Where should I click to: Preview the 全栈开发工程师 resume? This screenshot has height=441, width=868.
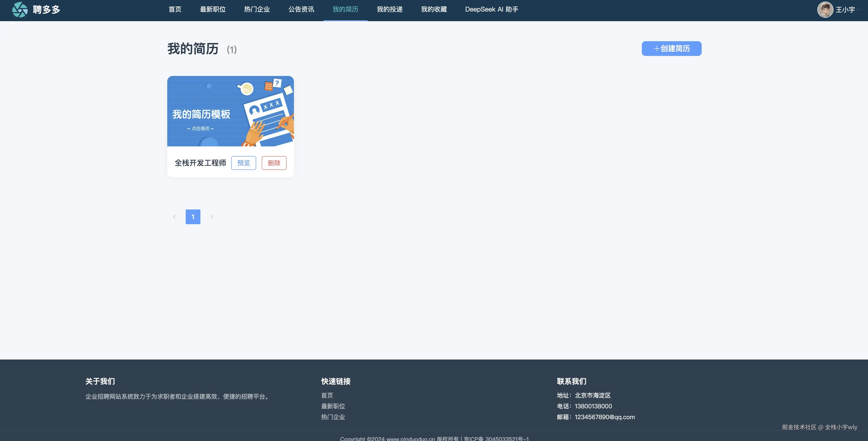(243, 163)
